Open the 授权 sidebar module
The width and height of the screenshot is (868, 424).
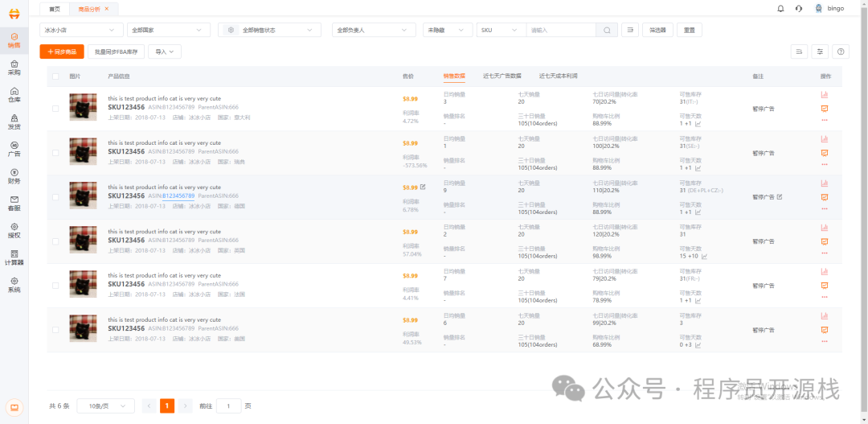tap(14, 231)
